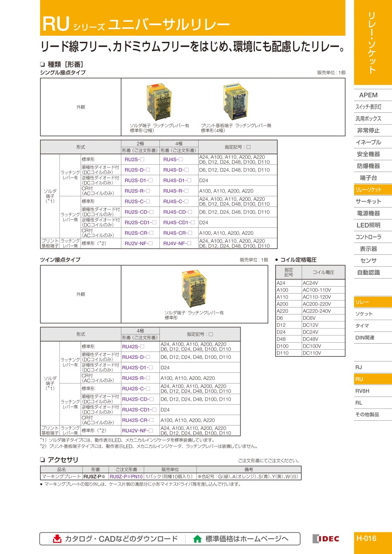Open 標準価格はホームページへ link

point(247,539)
